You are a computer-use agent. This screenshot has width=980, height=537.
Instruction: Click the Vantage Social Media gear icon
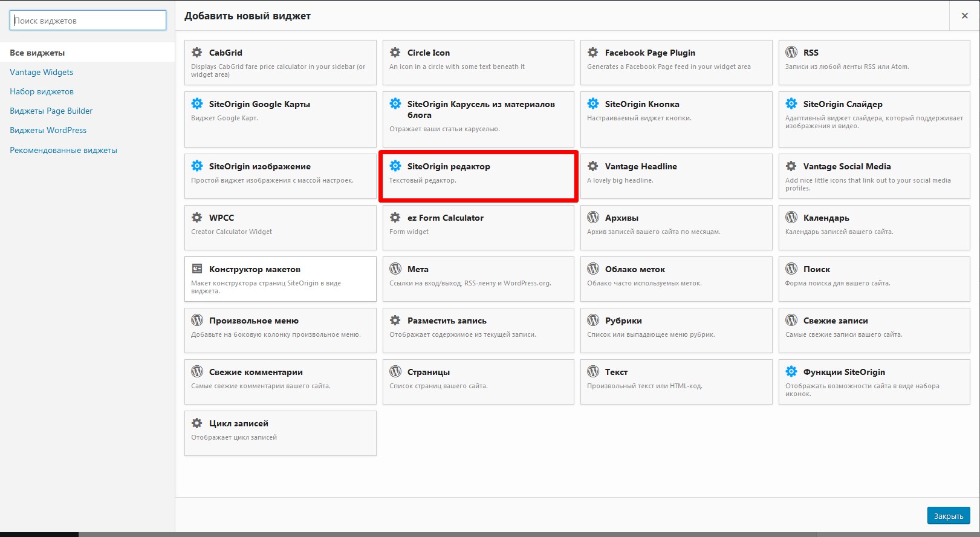click(x=791, y=166)
